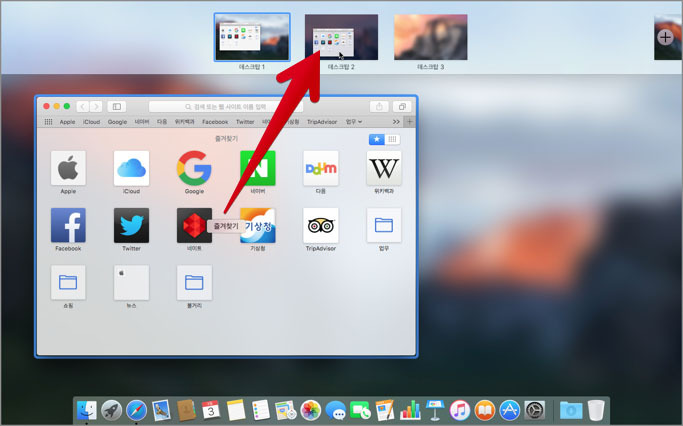683x426 pixels.
Task: Open System Preferences gear in Dock
Action: click(x=534, y=410)
